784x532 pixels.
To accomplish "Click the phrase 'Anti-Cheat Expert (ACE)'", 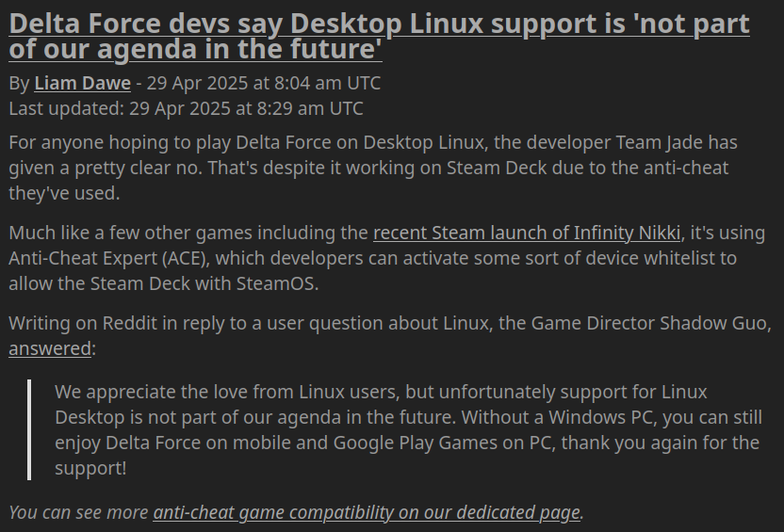I will [107, 258].
